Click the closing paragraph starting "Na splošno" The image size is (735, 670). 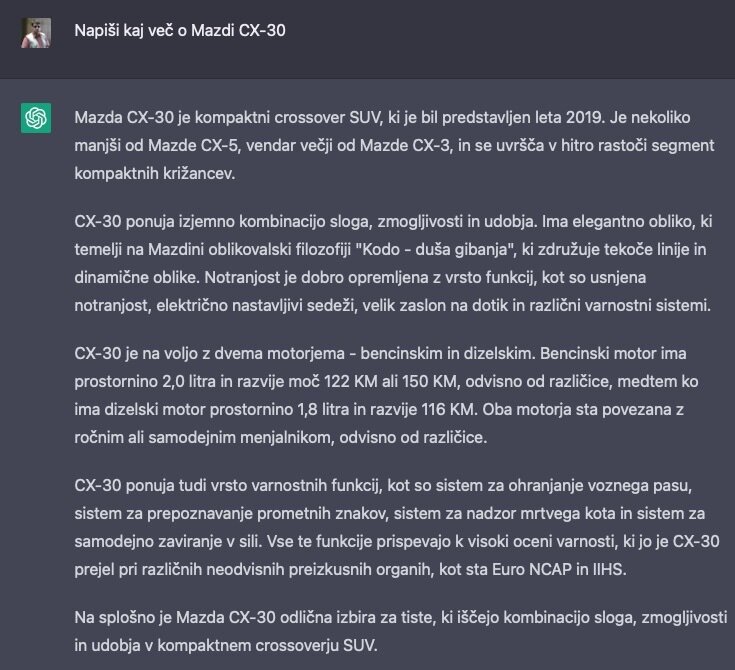coord(401,631)
